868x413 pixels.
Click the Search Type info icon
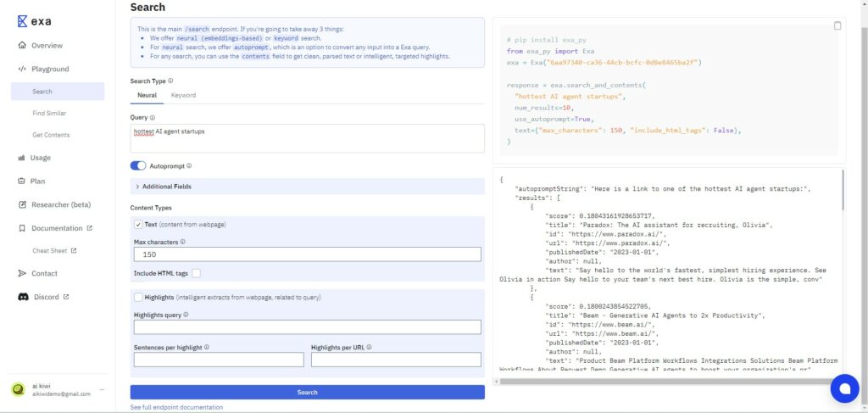click(x=170, y=81)
